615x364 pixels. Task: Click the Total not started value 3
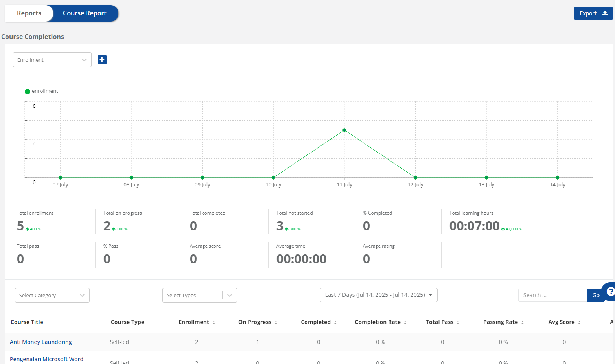(x=280, y=226)
